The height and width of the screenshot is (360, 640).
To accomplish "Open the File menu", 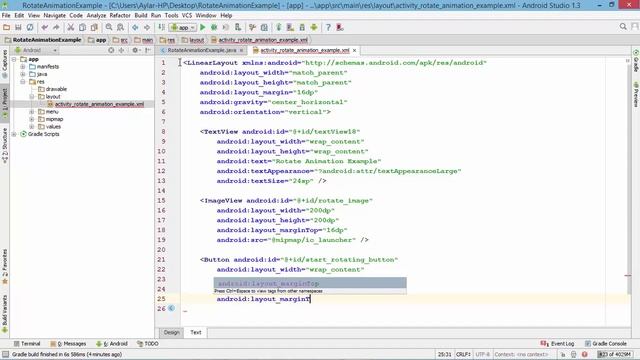I will click(6, 16).
